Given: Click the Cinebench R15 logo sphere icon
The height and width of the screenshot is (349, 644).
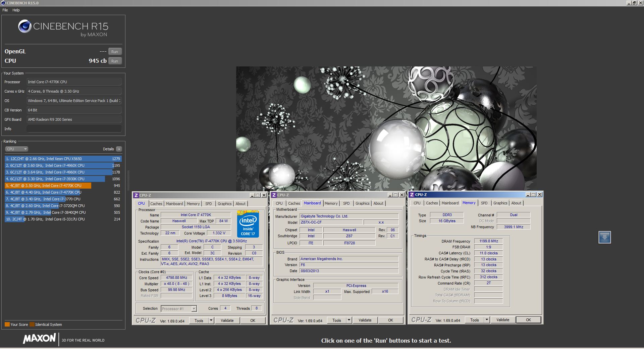Looking at the screenshot, I should (x=24, y=26).
